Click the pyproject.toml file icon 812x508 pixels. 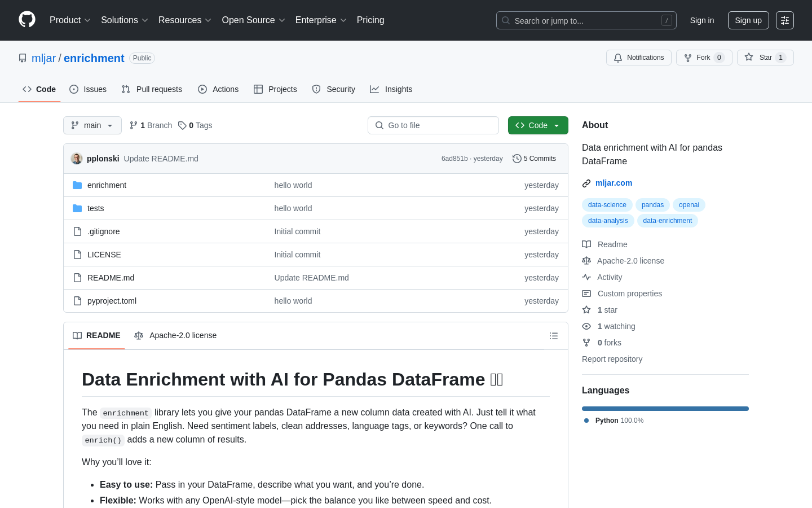click(77, 301)
